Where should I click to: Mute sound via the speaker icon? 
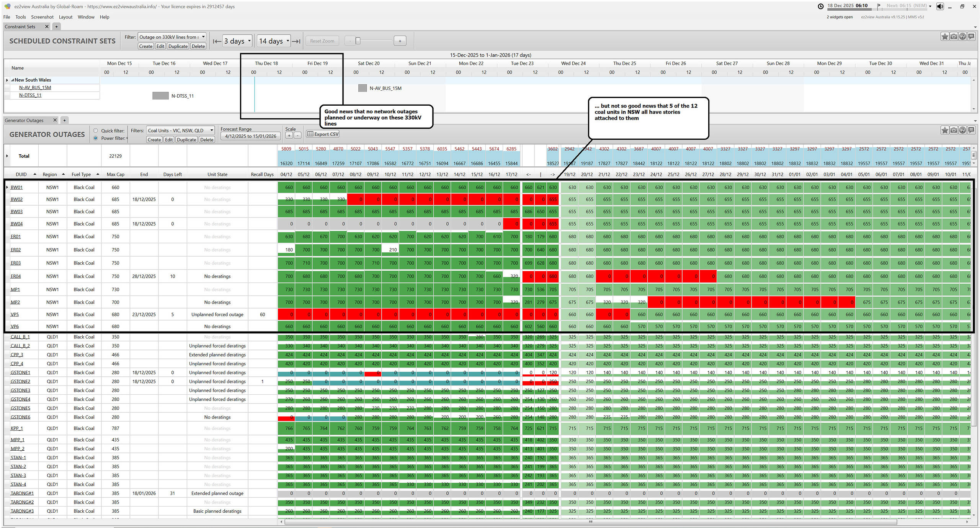(x=940, y=7)
